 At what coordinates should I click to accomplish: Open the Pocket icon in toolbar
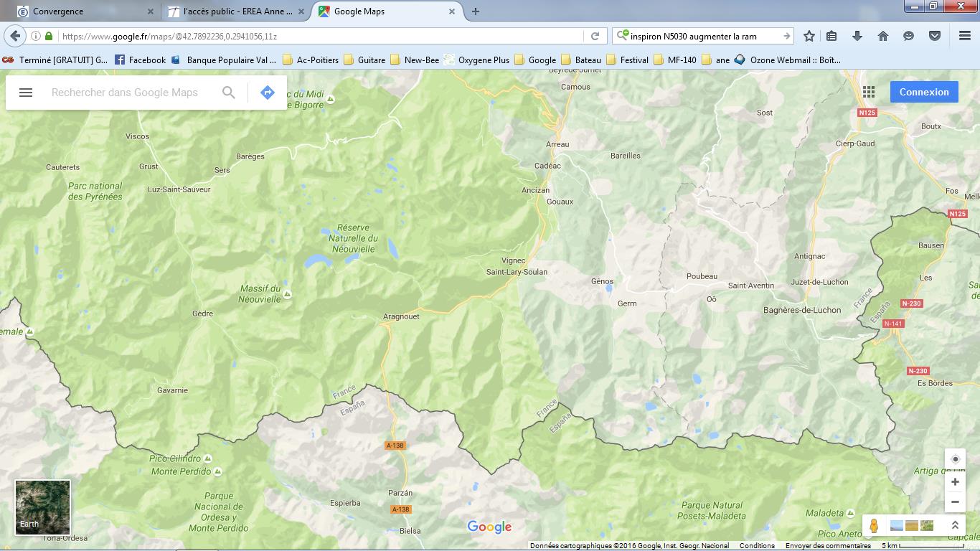935,36
